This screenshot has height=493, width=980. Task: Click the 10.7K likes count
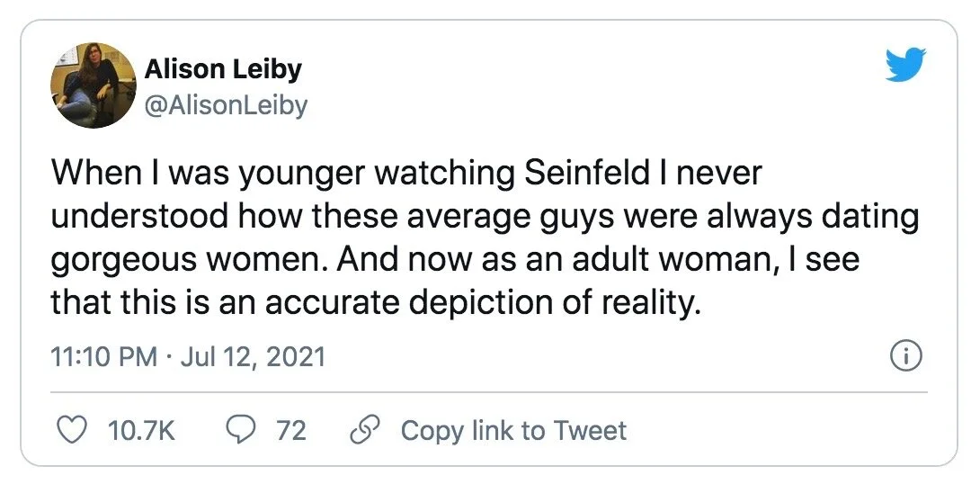click(142, 430)
